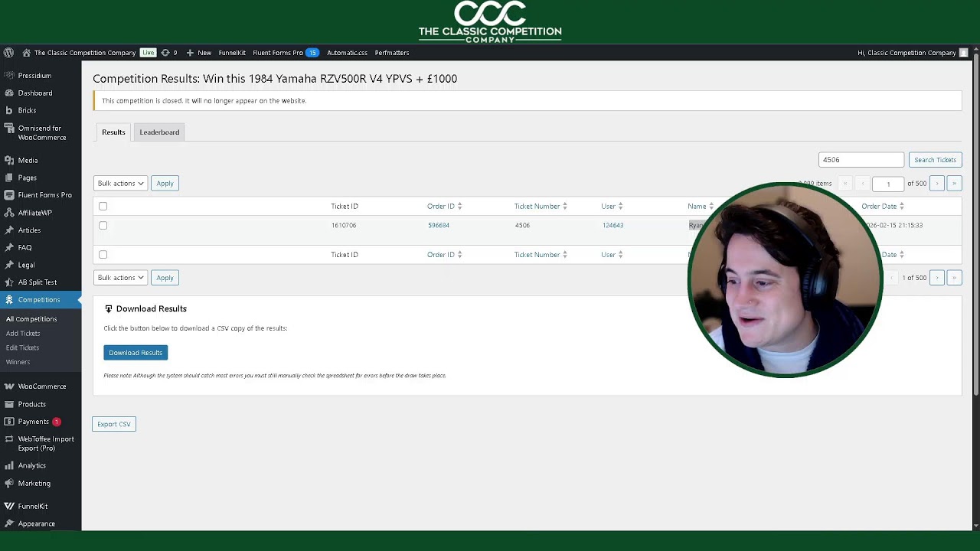
Task: Sort by Order Date in the header row
Action: 883,207
